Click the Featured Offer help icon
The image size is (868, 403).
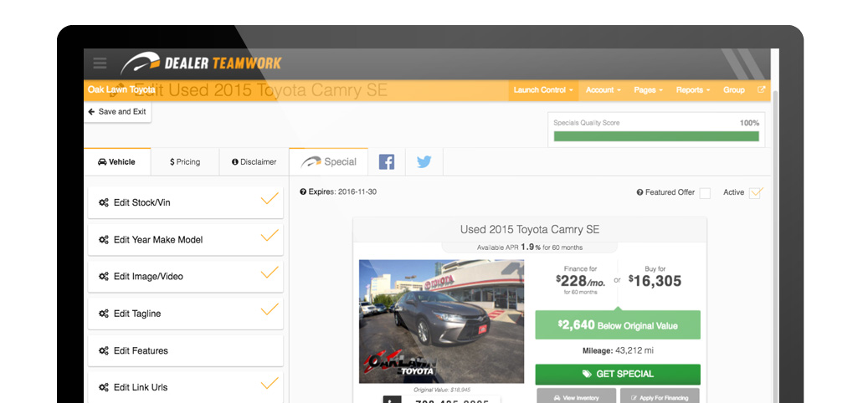pos(640,192)
